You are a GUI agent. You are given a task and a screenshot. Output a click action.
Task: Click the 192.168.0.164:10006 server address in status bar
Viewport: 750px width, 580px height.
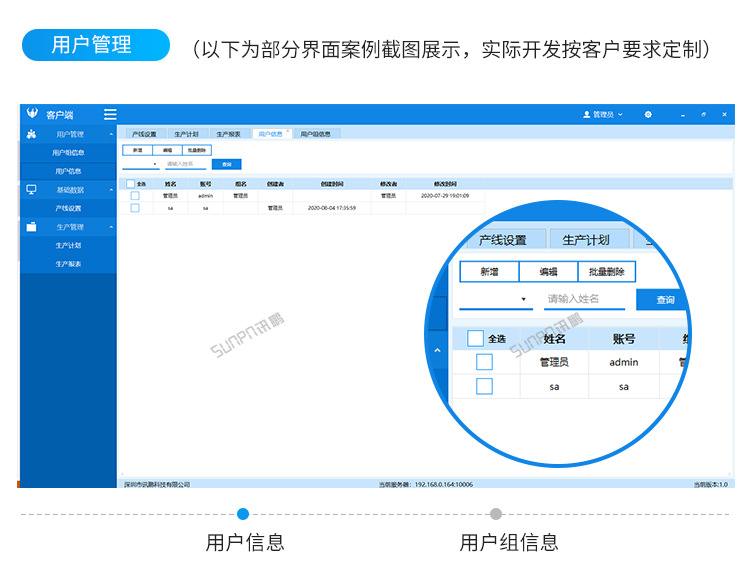click(444, 484)
